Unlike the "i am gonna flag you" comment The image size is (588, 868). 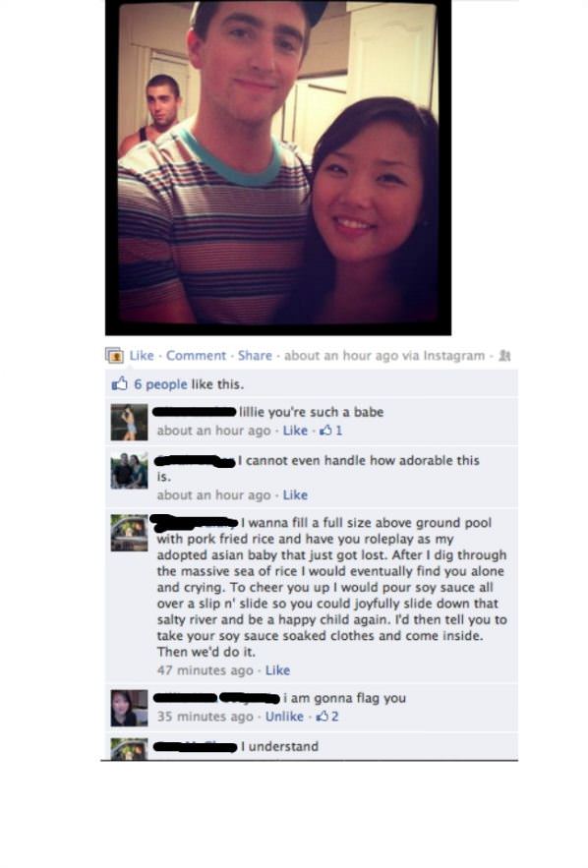284,717
